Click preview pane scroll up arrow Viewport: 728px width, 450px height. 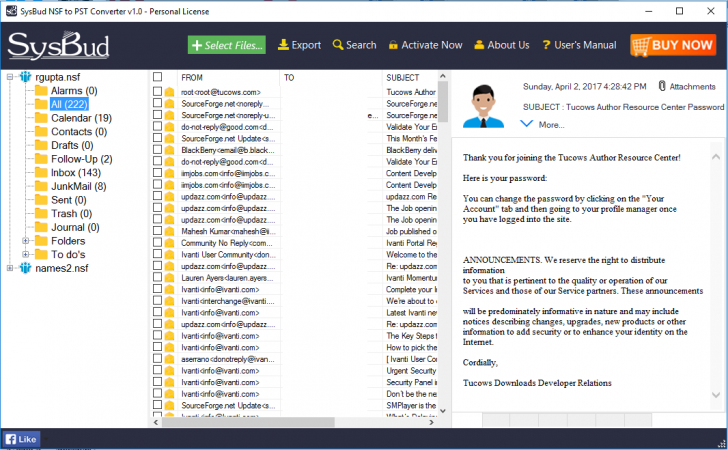[716, 157]
